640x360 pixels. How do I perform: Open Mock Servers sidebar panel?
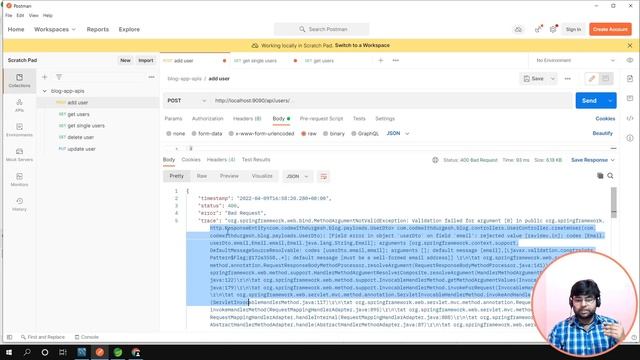pos(19,155)
